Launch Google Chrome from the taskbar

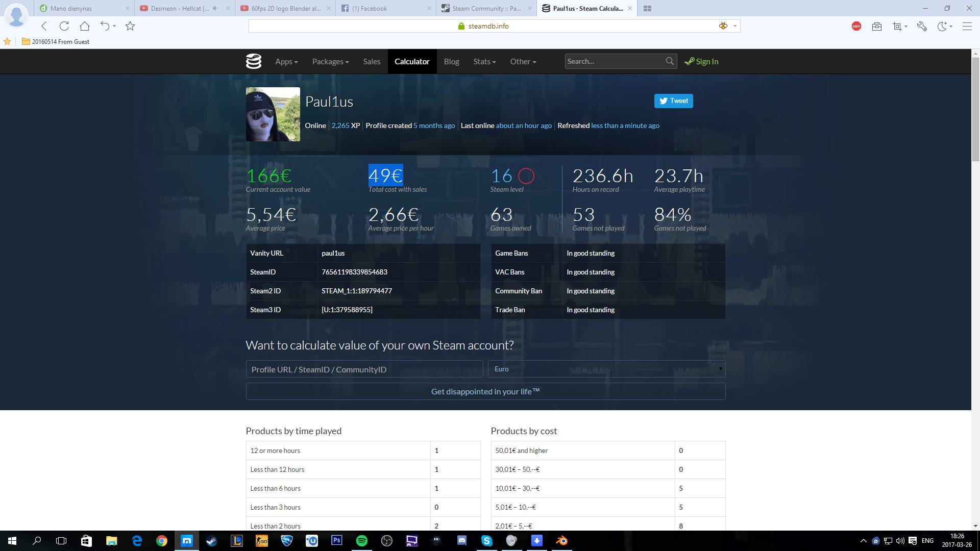click(x=161, y=541)
